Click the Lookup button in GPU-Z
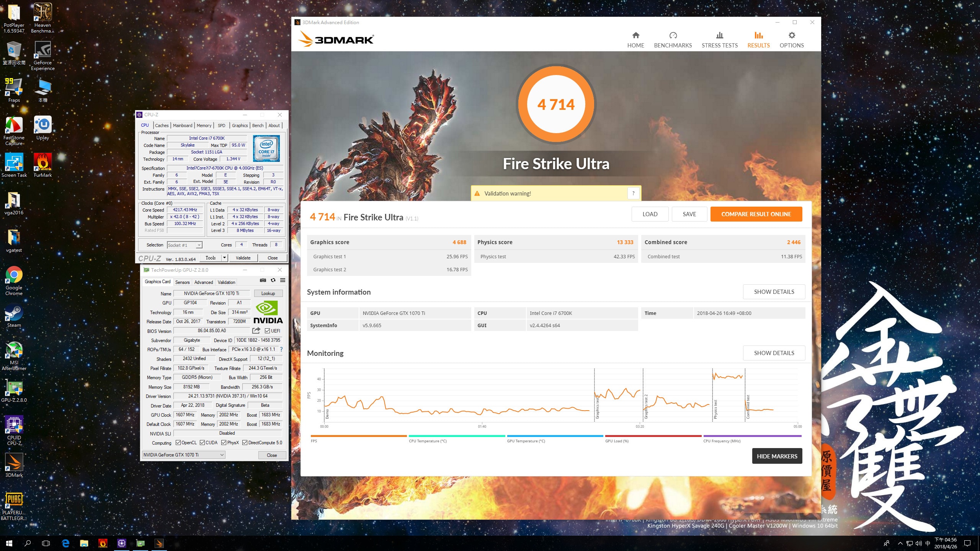The image size is (980, 551). click(x=268, y=293)
